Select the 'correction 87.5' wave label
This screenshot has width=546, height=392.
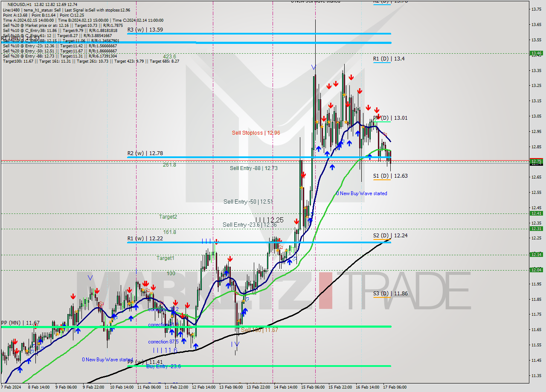(x=163, y=342)
